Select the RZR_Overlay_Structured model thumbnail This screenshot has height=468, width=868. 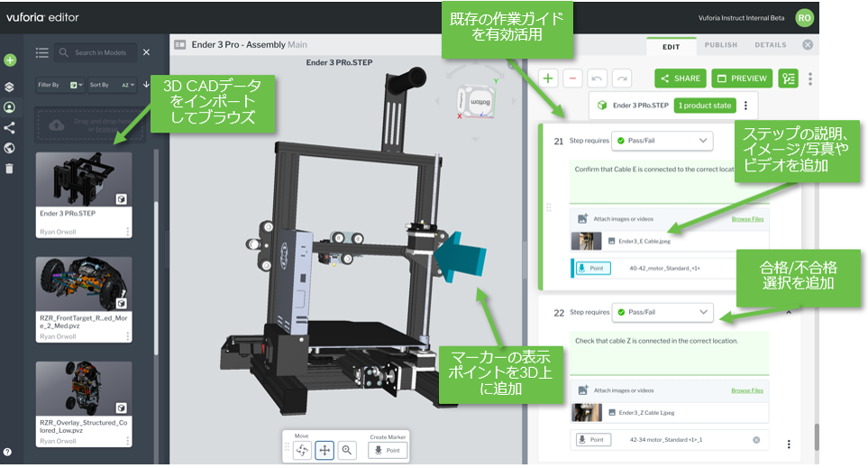pos(84,389)
